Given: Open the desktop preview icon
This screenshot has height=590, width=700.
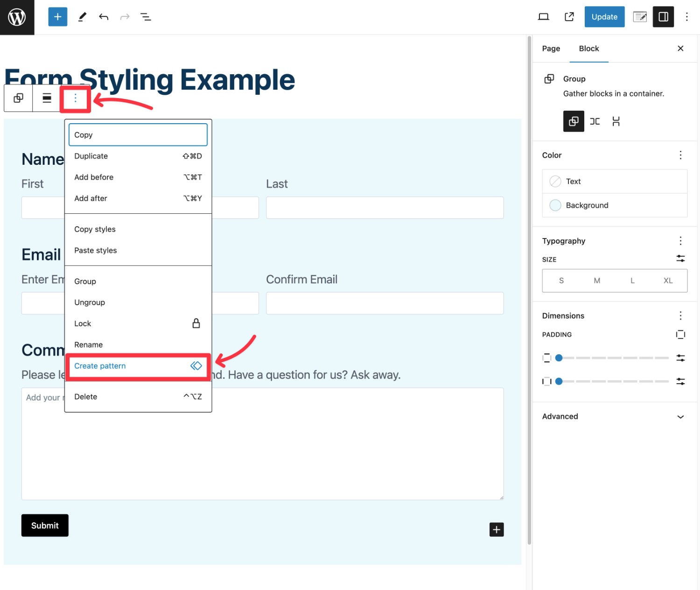Looking at the screenshot, I should click(544, 17).
